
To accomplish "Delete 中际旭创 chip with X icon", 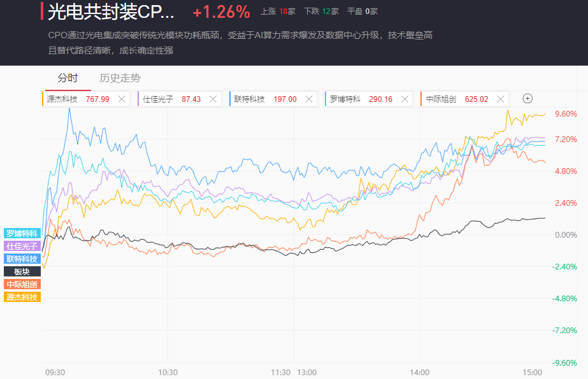I will [501, 99].
